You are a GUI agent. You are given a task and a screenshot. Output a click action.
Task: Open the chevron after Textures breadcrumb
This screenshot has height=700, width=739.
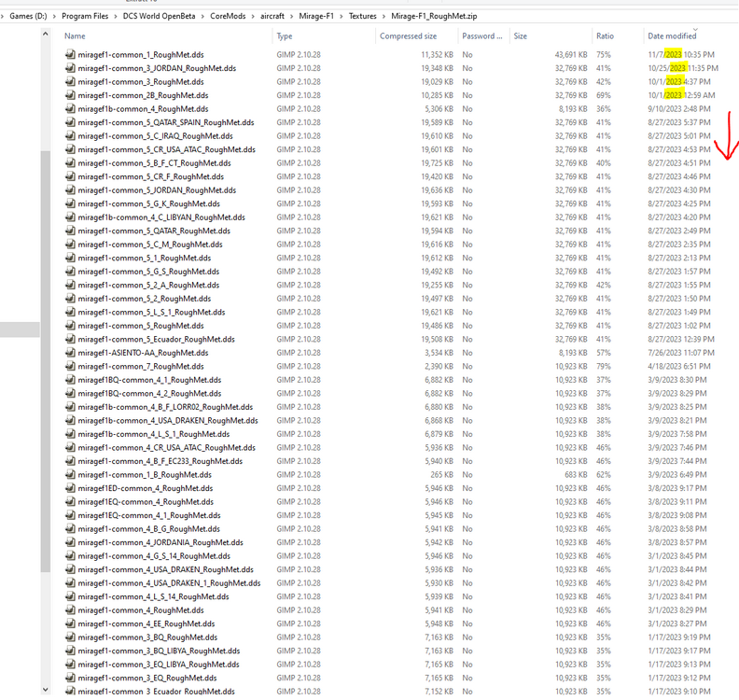(x=383, y=16)
